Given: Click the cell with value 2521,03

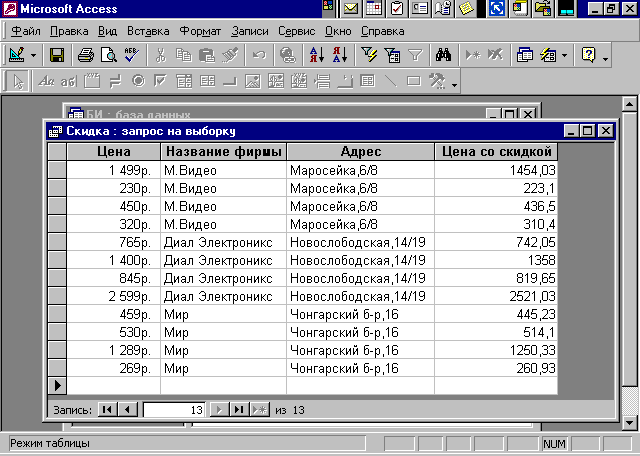Looking at the screenshot, I should 496,296.
